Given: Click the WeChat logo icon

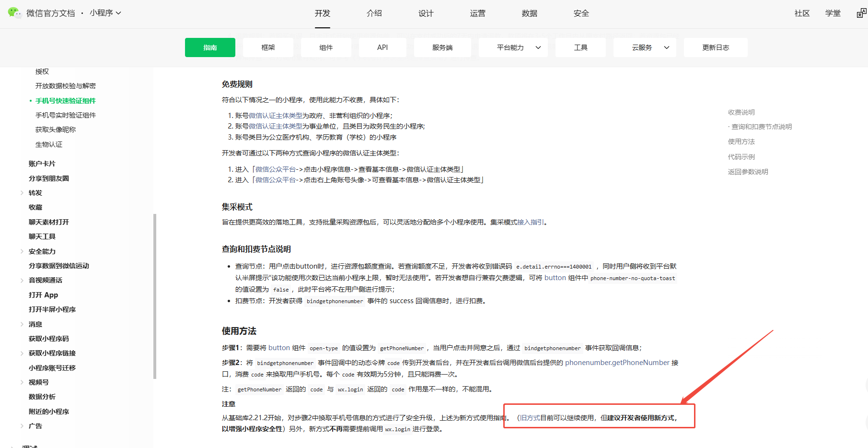Looking at the screenshot, I should (14, 13).
